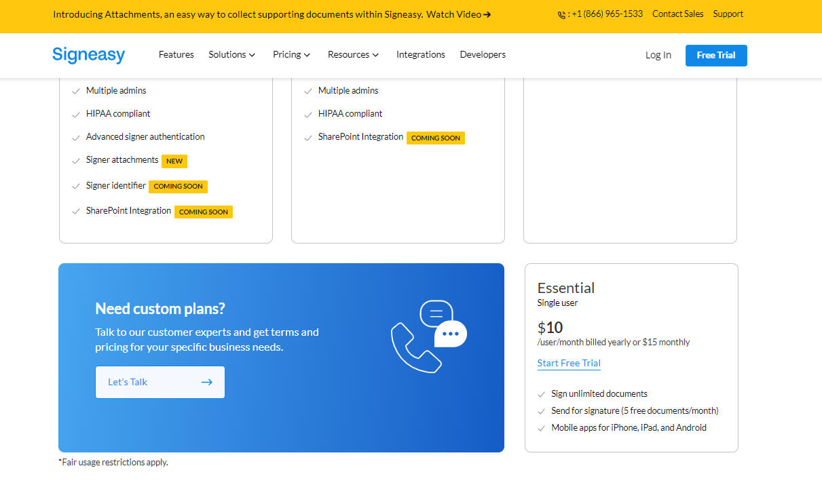The width and height of the screenshot is (822, 504).
Task: Open the Features nav item
Action: [176, 54]
